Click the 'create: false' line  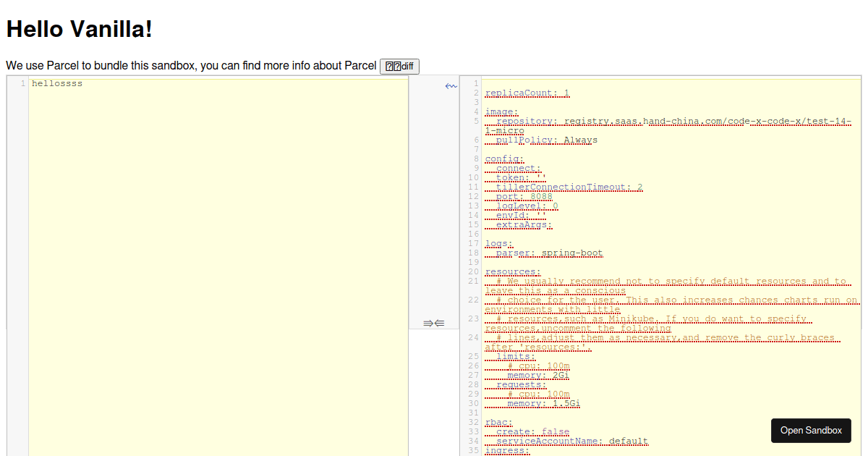[x=533, y=431]
